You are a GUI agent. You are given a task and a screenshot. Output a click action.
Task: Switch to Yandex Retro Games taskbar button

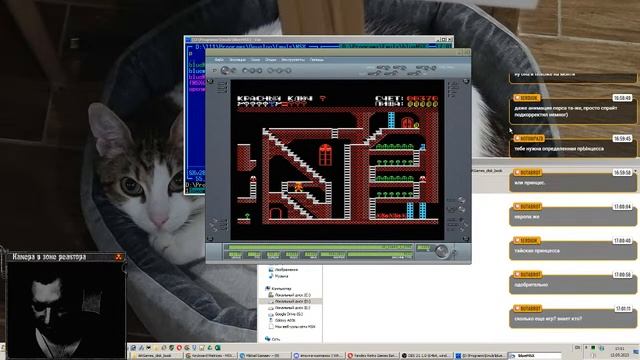373,356
